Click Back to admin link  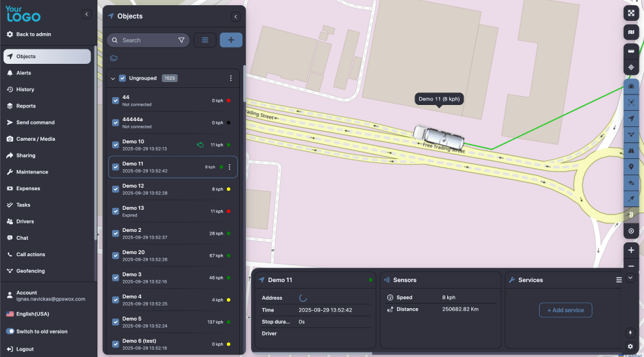(x=33, y=35)
